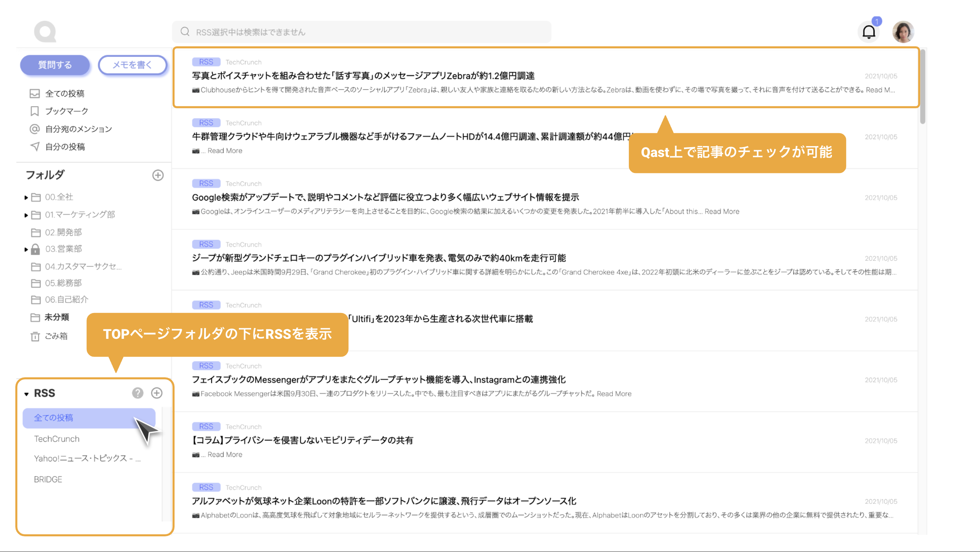The image size is (980, 552).
Task: Select the 05.総務部 folder
Action: click(x=63, y=283)
